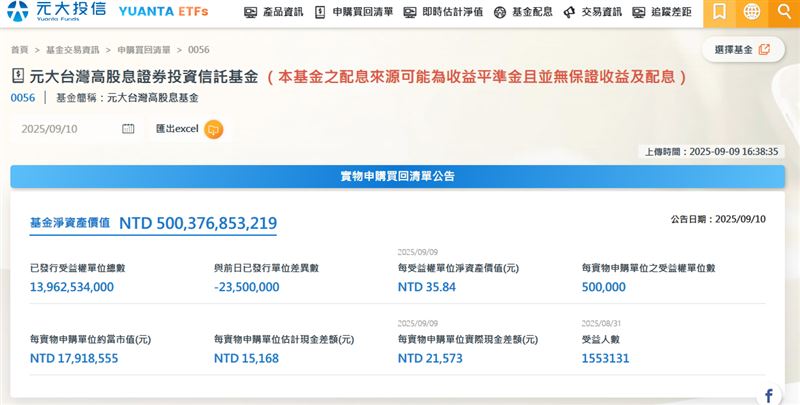The width and height of the screenshot is (800, 405).
Task: Click upload time 2025-09-09 16:38:35
Action: [711, 151]
